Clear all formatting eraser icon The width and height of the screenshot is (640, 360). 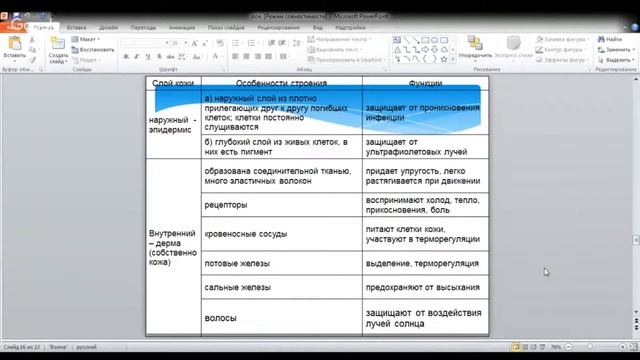click(x=220, y=43)
